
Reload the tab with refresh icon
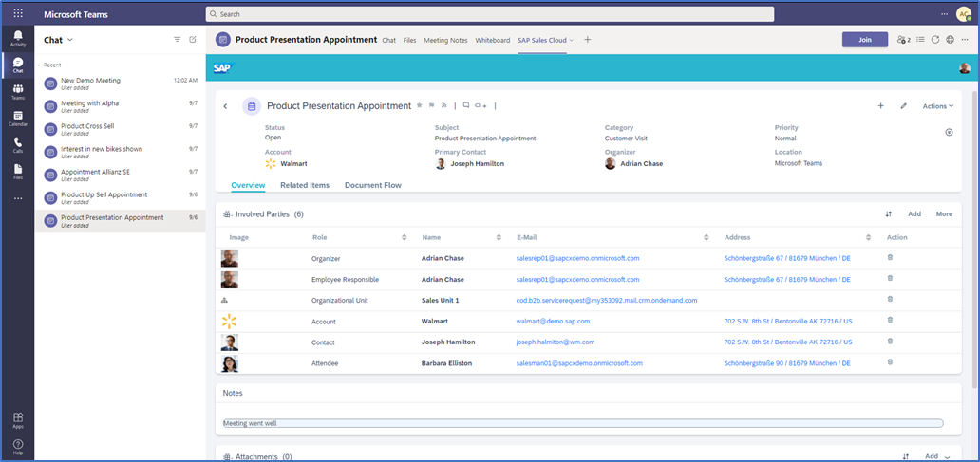(935, 39)
